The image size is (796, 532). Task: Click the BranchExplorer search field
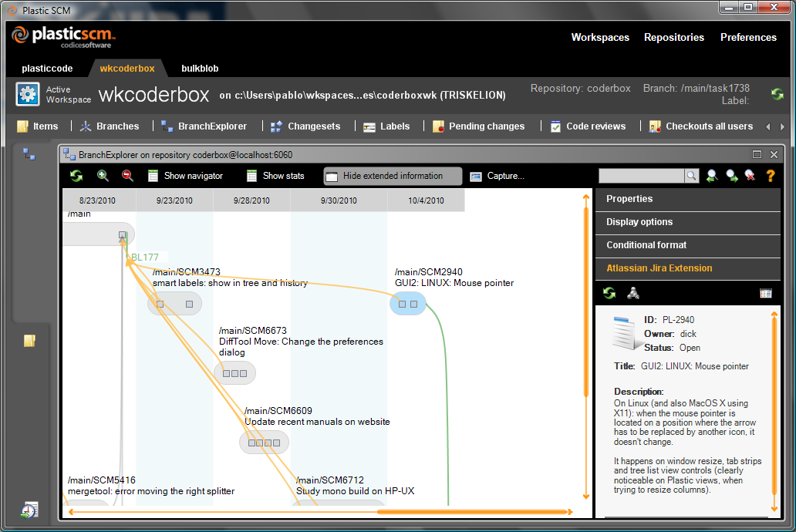pos(640,175)
